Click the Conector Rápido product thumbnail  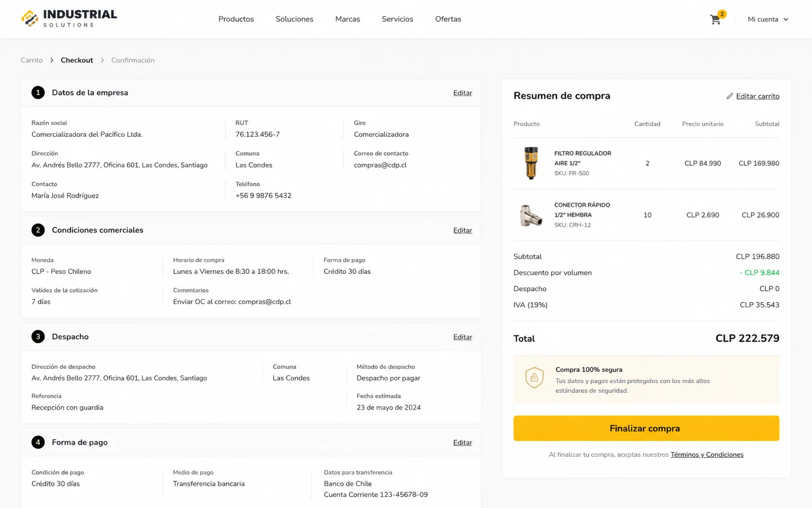530,216
